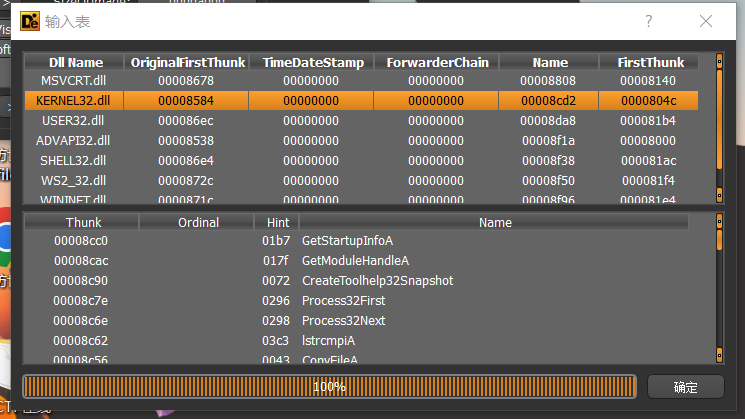Click the DIE application logo icon
Screen dimensions: 745x419
tap(30, 21)
